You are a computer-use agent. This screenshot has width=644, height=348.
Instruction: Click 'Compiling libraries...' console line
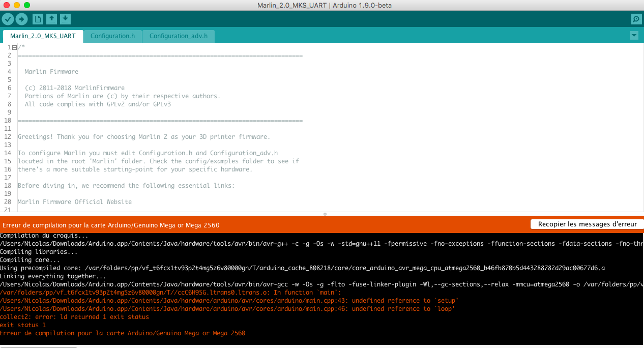coord(39,252)
